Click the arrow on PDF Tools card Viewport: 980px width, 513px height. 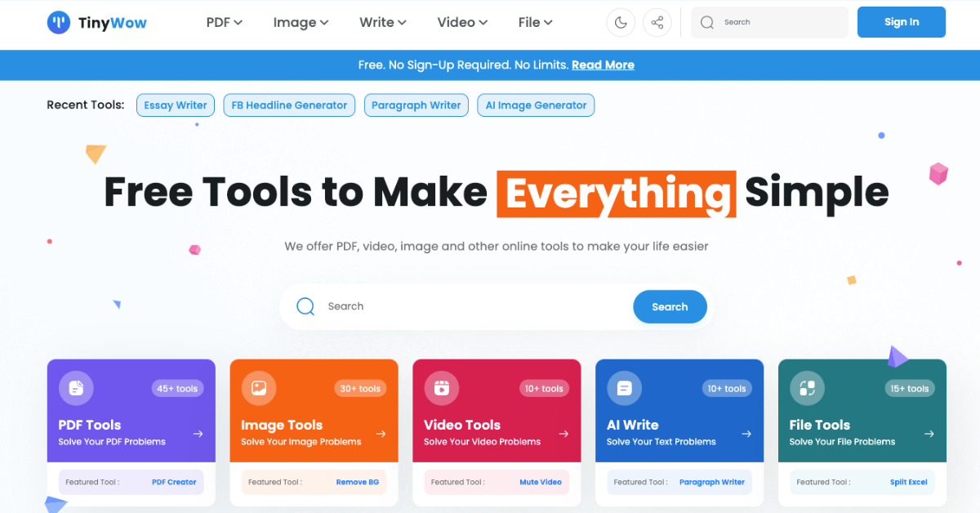pyautogui.click(x=198, y=434)
